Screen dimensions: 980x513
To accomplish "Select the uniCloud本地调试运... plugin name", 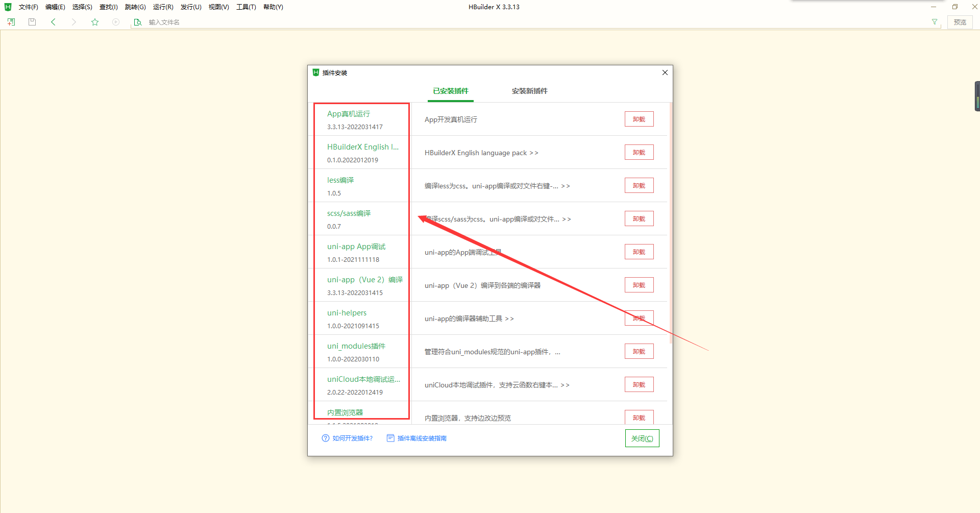I will coord(364,379).
